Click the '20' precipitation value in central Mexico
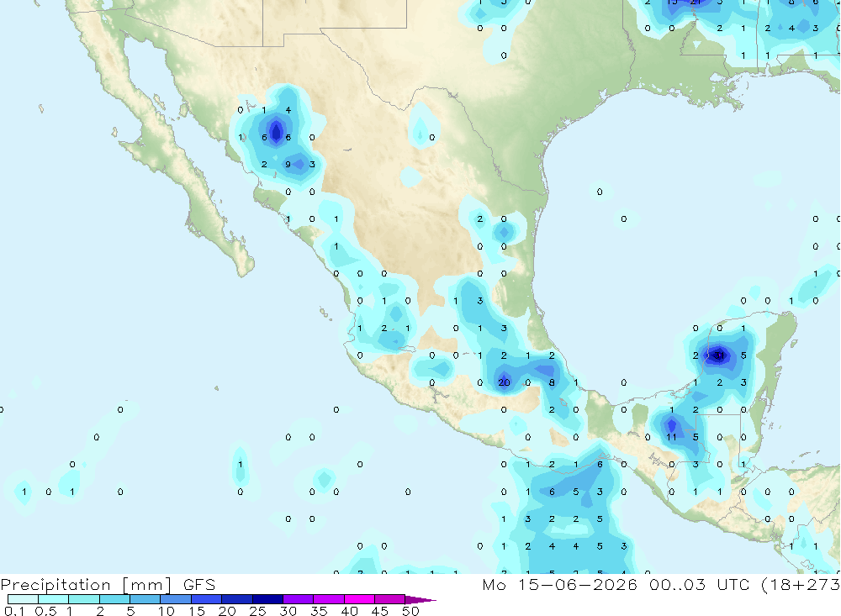Image resolution: width=841 pixels, height=616 pixels. 504,382
